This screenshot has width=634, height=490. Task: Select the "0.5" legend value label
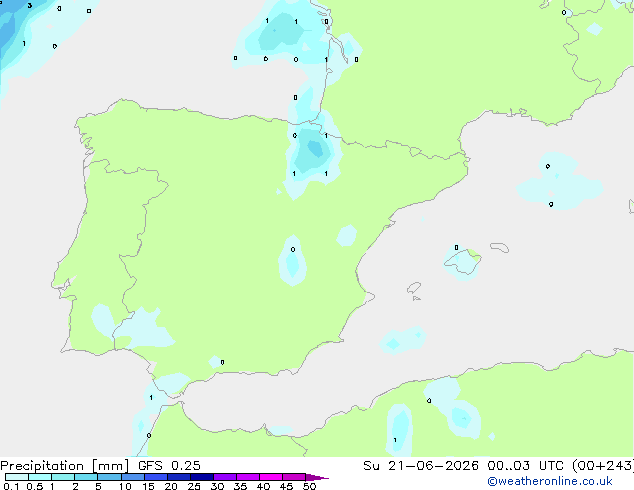[x=35, y=486]
